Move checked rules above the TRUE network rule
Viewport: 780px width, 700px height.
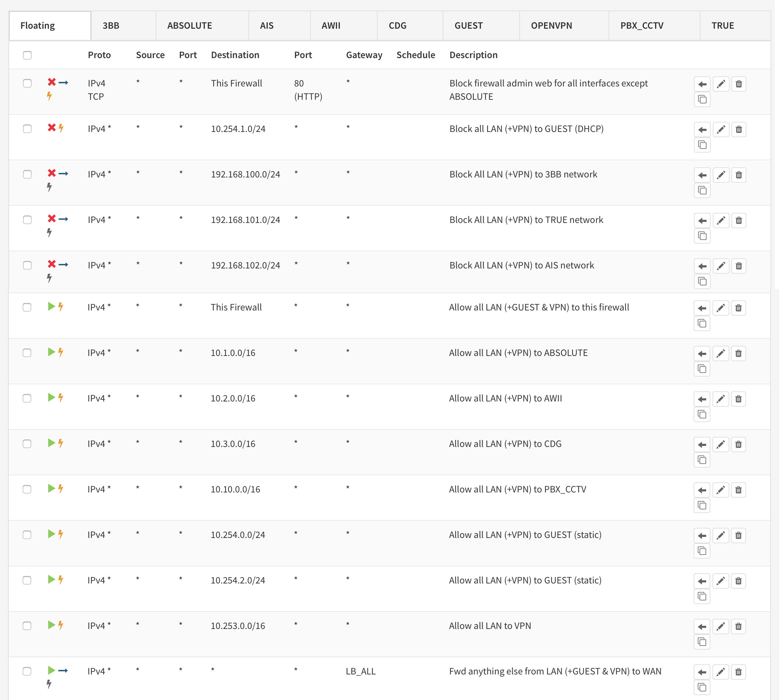click(x=702, y=220)
